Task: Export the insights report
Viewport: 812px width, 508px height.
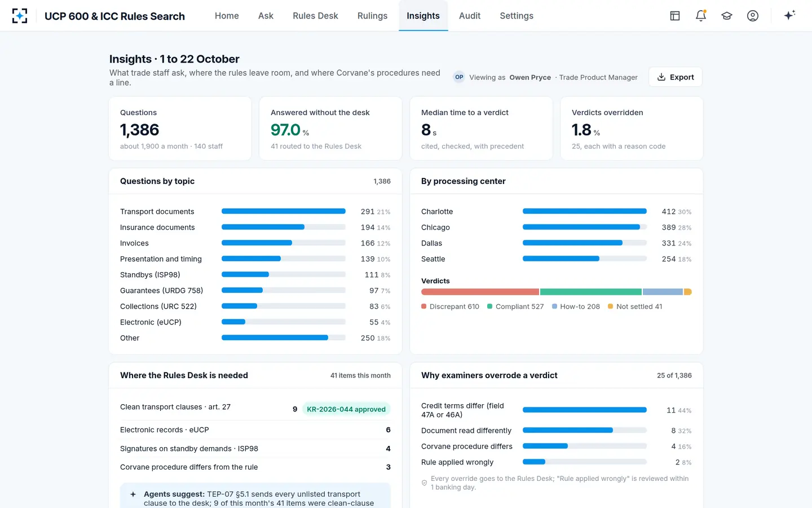Action: pyautogui.click(x=676, y=77)
